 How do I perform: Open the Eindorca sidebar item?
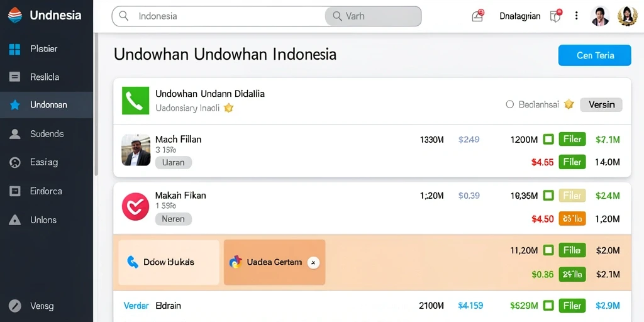tap(47, 191)
